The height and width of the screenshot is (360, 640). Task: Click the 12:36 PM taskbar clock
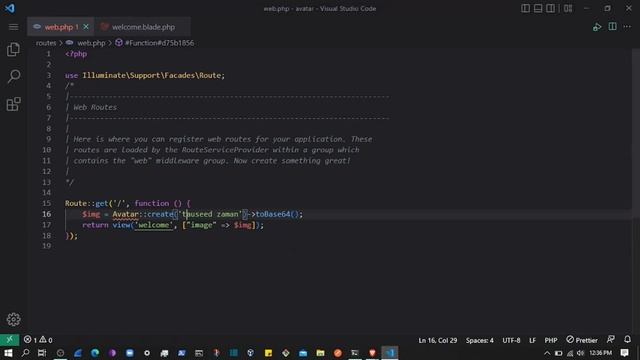pos(600,353)
